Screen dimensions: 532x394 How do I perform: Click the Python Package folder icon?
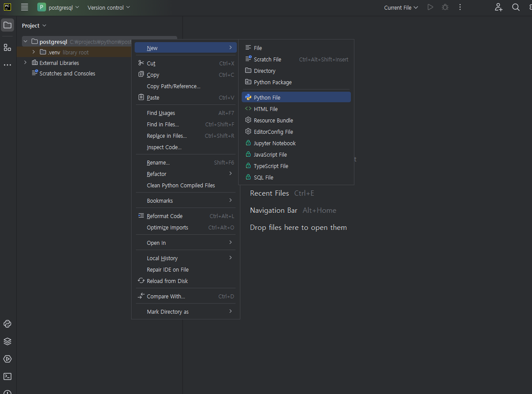[248, 82]
